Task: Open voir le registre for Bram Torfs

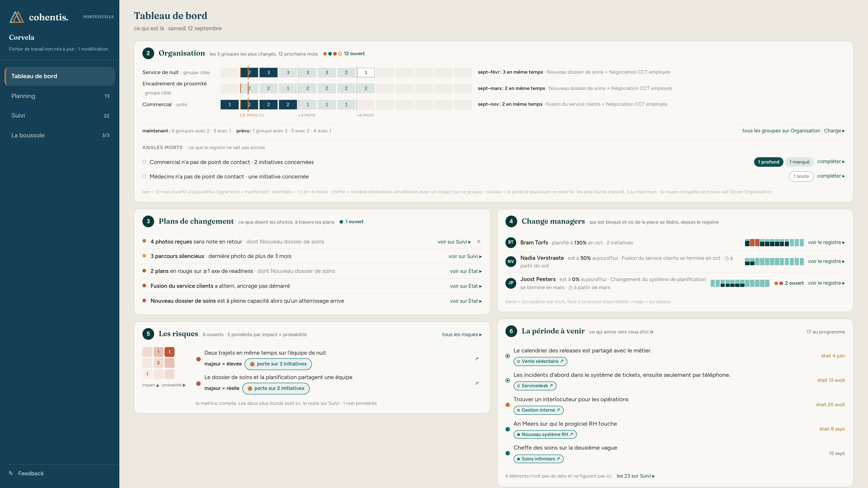Action: click(x=826, y=242)
